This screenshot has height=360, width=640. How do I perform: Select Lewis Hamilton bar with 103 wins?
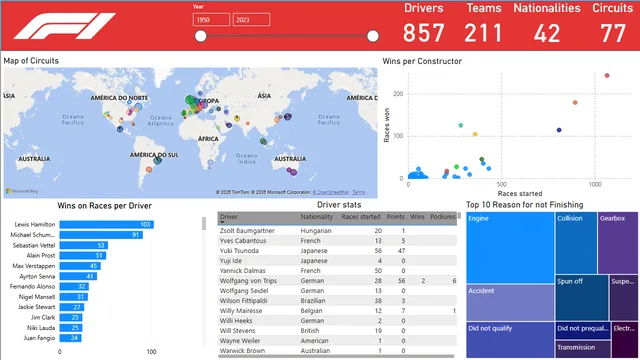(x=107, y=224)
